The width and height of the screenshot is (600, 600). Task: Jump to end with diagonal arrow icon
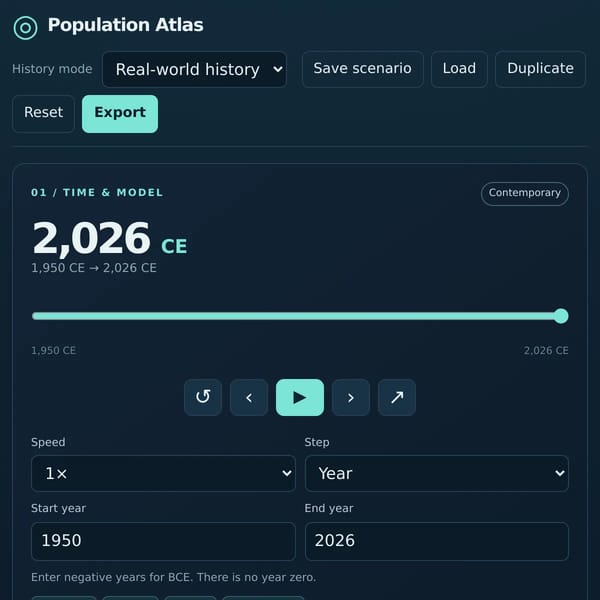(397, 397)
